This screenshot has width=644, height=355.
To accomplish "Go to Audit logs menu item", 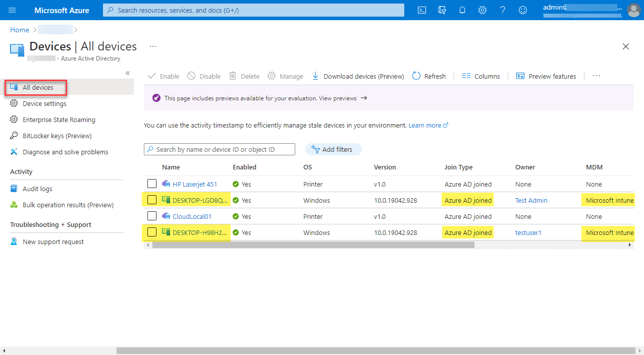I will [37, 189].
